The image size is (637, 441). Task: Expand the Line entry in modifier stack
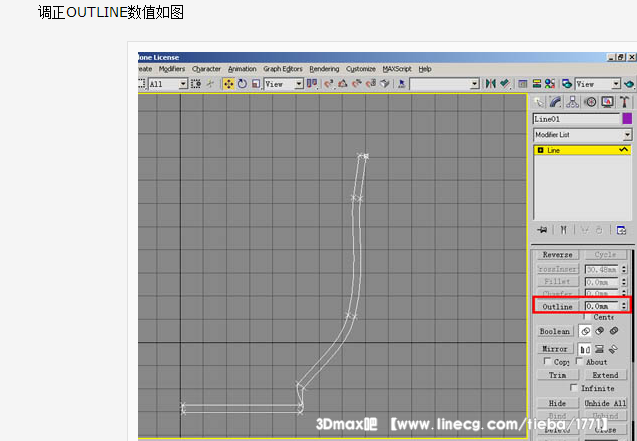coord(540,150)
